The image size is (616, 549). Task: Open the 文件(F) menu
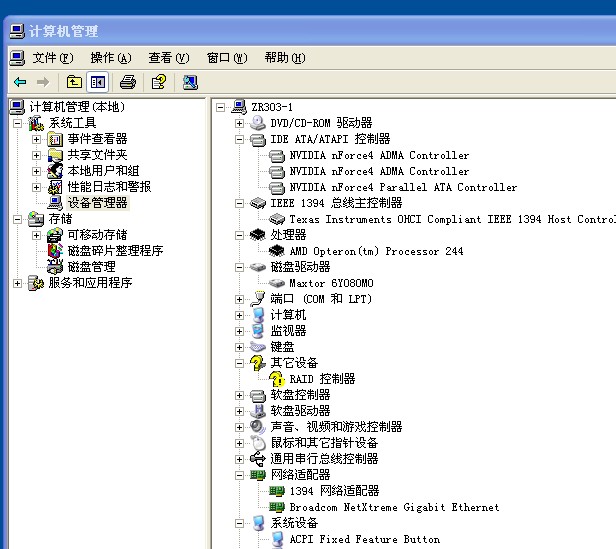(52, 58)
